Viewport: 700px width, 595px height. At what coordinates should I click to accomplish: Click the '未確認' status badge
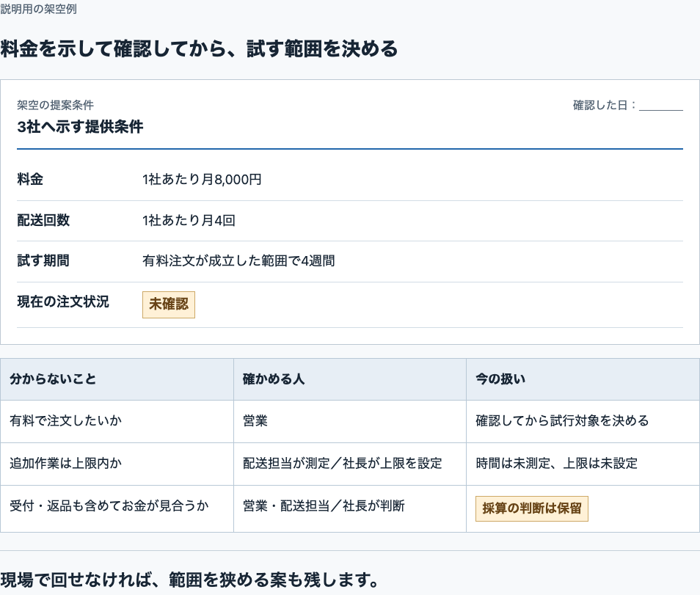[169, 304]
